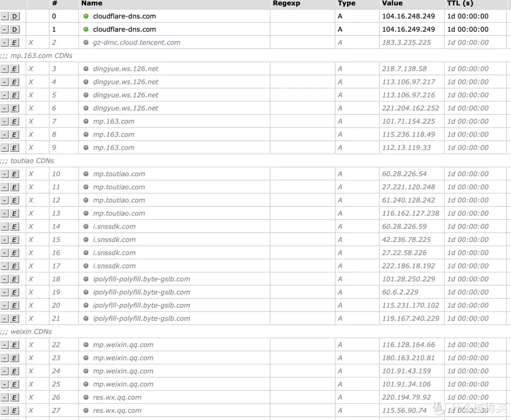Screen dimensions: 511x420
Task: Click the status dot on row 18
Action: pos(86,279)
